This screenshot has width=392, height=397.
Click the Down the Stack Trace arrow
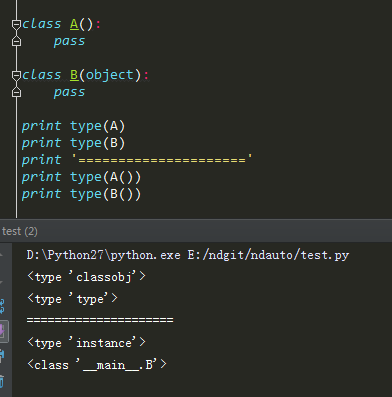(2, 282)
